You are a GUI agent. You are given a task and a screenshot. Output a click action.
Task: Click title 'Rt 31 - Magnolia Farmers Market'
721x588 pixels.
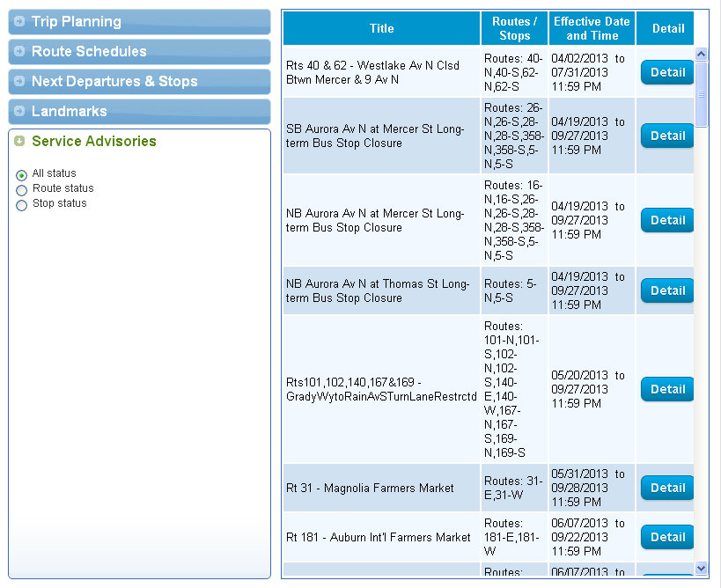click(370, 488)
